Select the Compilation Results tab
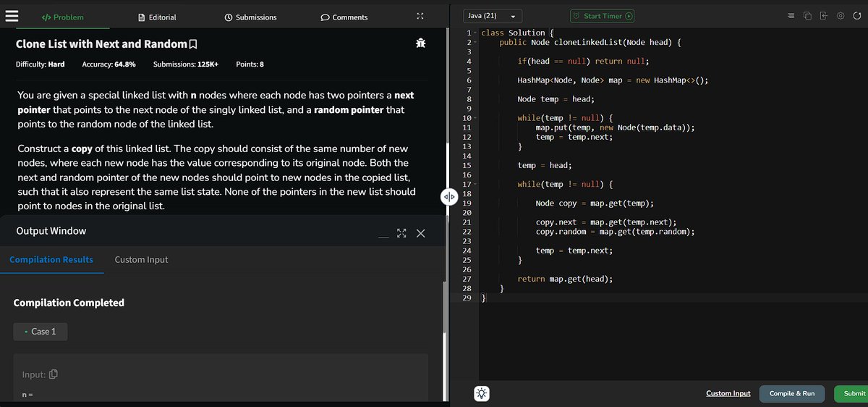Image resolution: width=868 pixels, height=407 pixels. tap(51, 259)
